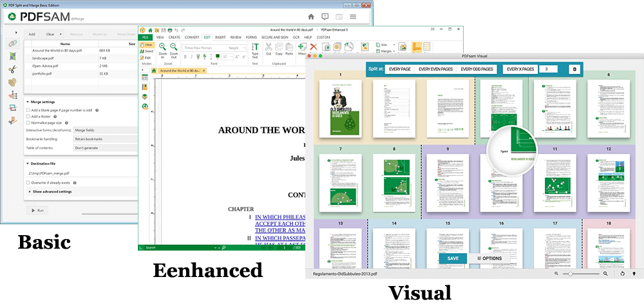Expand the PDFsam Basic sidebar arrow
Viewport: 644px width, 306px height.
point(16,32)
